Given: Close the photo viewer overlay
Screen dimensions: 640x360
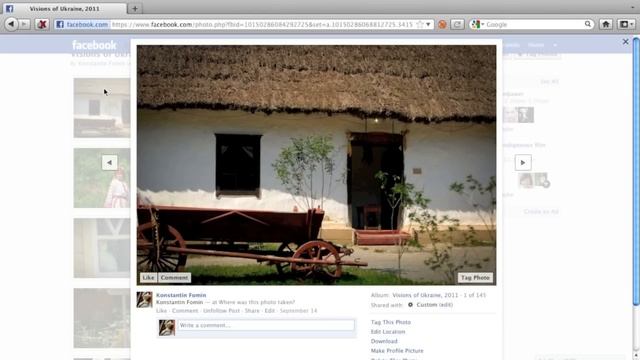Looking at the screenshot, I should pos(625,42).
